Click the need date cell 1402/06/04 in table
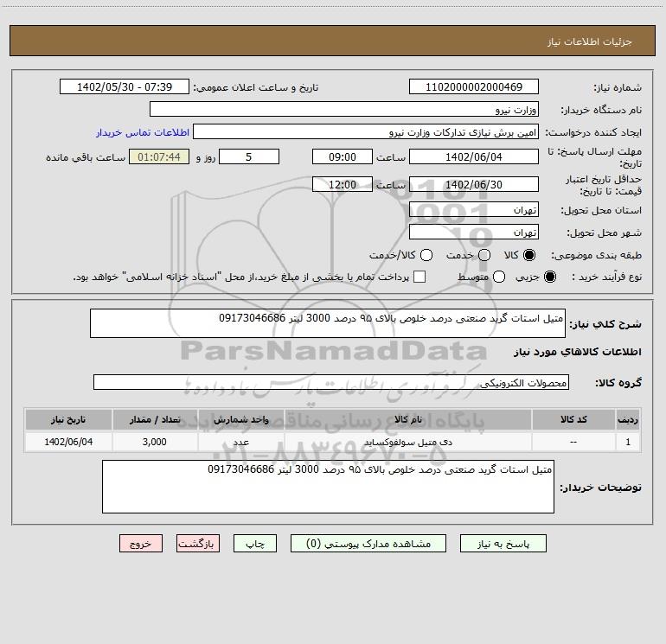The width and height of the screenshot is (666, 644). click(68, 442)
